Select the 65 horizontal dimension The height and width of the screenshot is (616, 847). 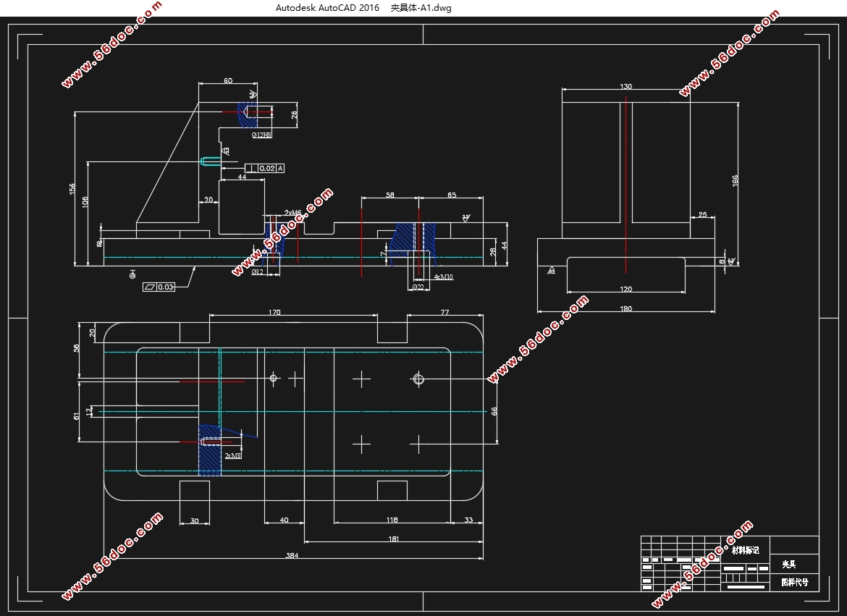(452, 195)
